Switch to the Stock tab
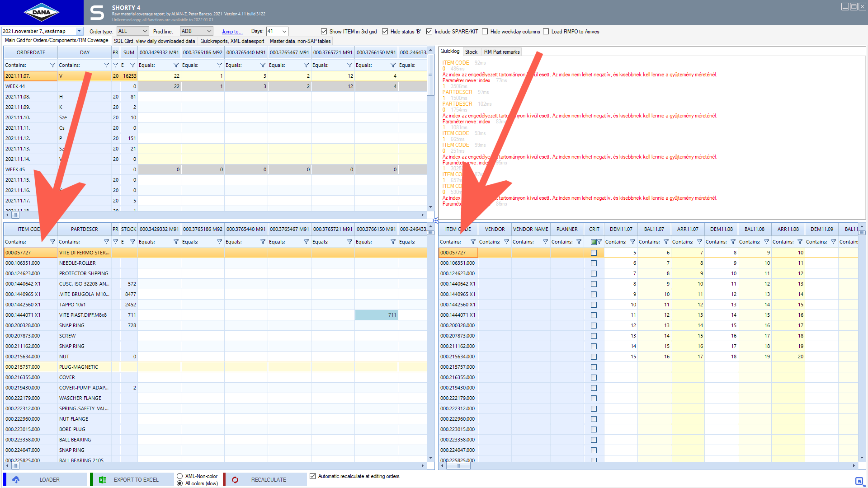This screenshot has height=488, width=868. [x=471, y=52]
